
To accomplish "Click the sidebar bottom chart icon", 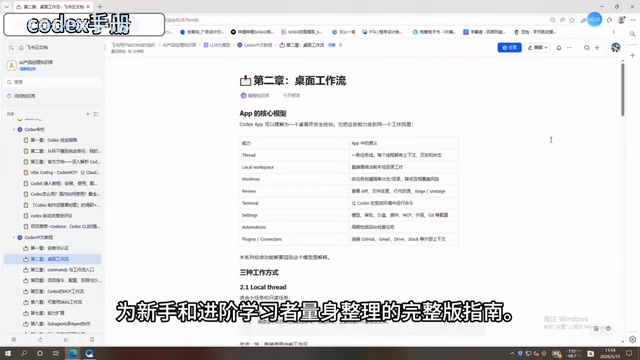I will tap(66, 340).
